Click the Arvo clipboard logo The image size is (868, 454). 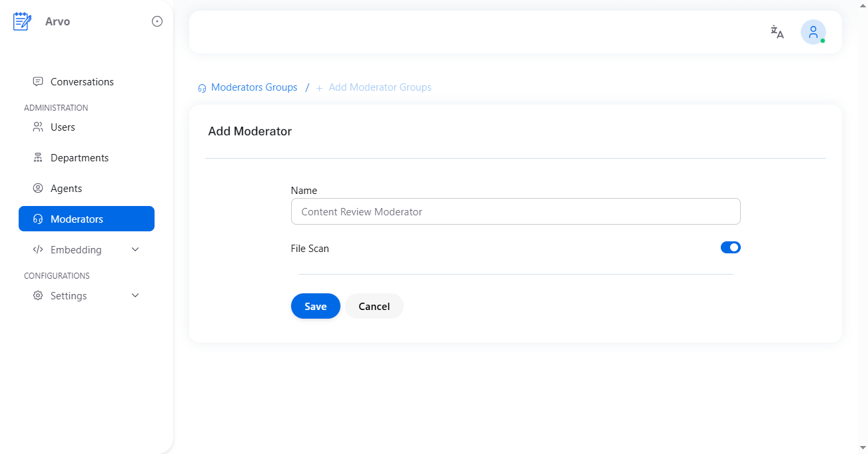[21, 21]
